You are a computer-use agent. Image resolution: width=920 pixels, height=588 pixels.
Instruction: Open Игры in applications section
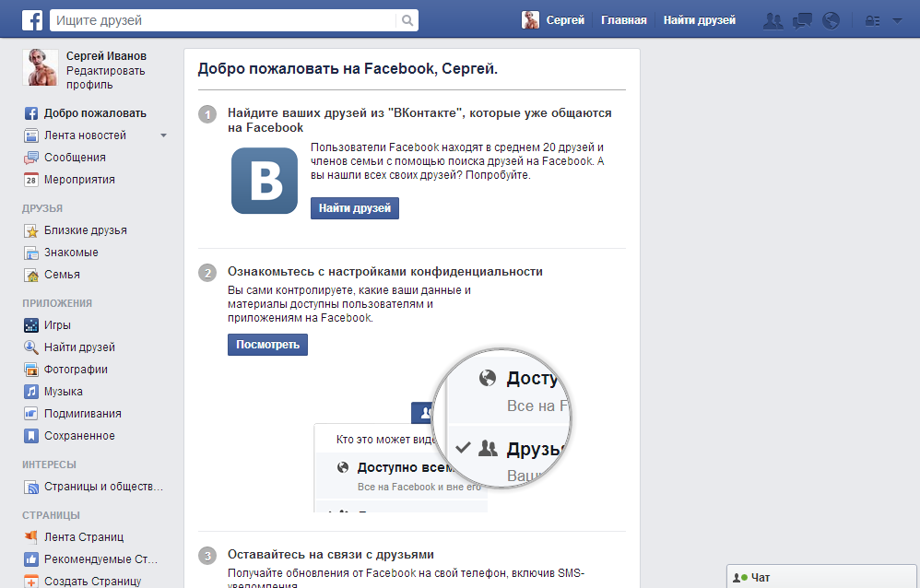point(57,325)
